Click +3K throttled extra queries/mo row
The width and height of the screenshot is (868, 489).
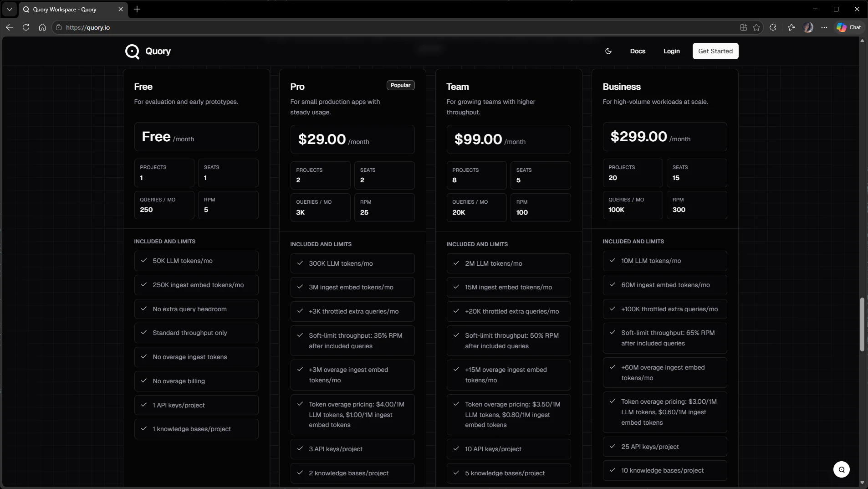pos(352,311)
